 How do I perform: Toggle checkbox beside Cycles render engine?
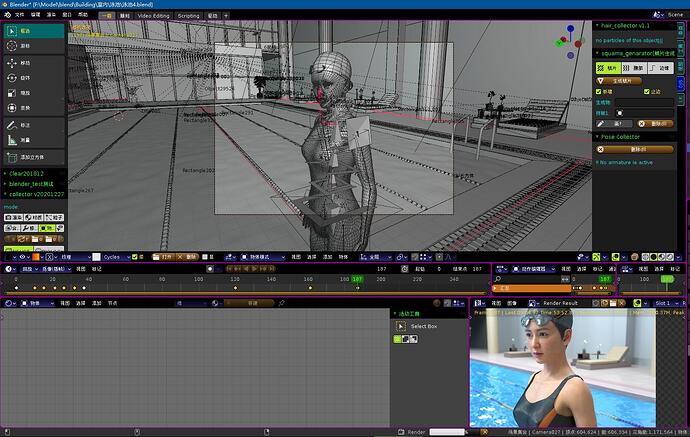135,257
